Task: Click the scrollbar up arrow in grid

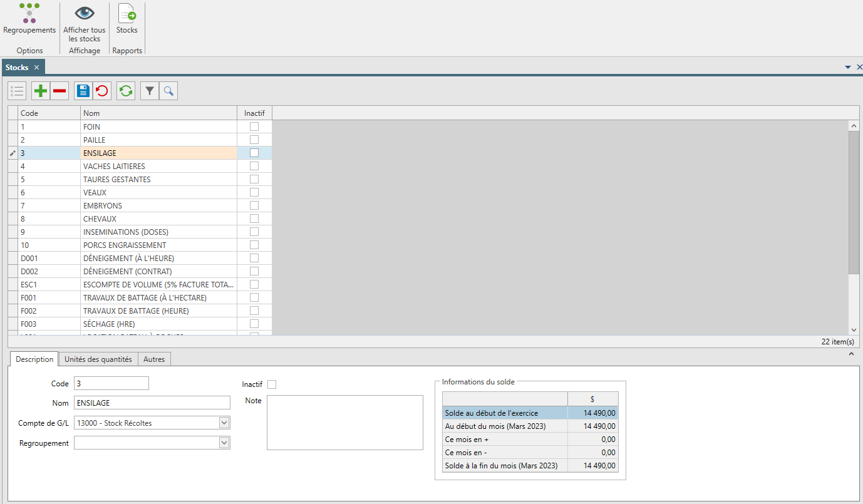Action: tap(854, 126)
